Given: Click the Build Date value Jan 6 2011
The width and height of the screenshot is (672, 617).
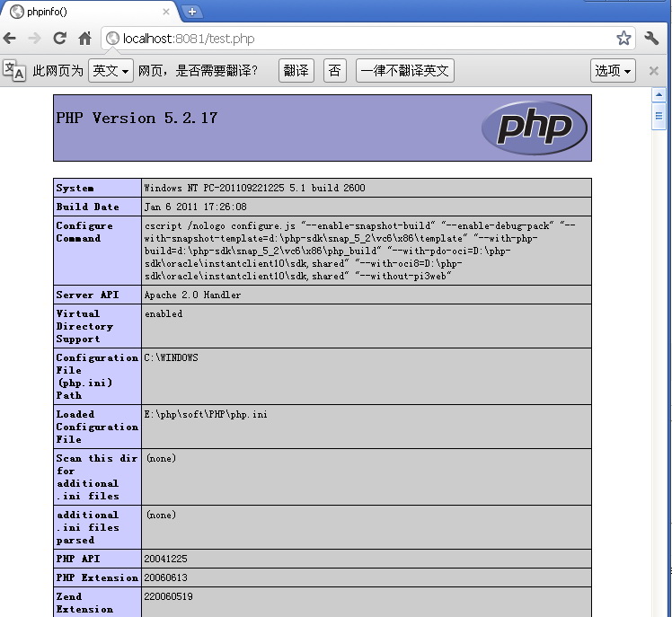Looking at the screenshot, I should [196, 207].
